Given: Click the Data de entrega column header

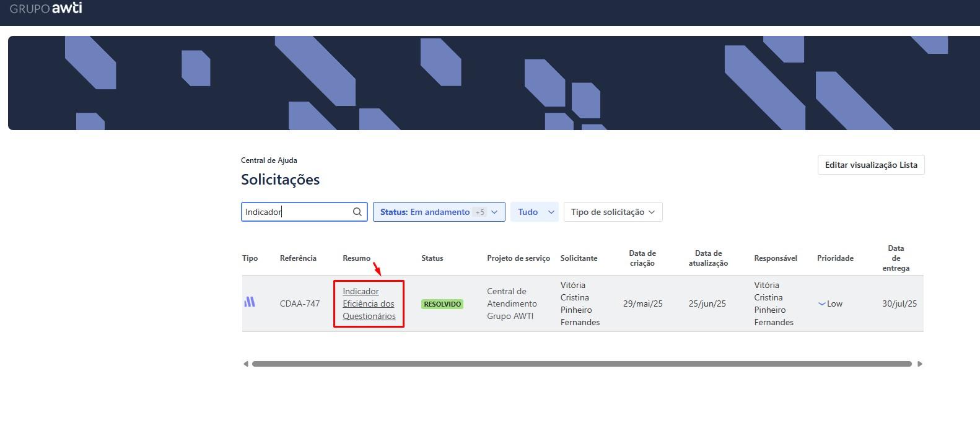Looking at the screenshot, I should tap(896, 258).
